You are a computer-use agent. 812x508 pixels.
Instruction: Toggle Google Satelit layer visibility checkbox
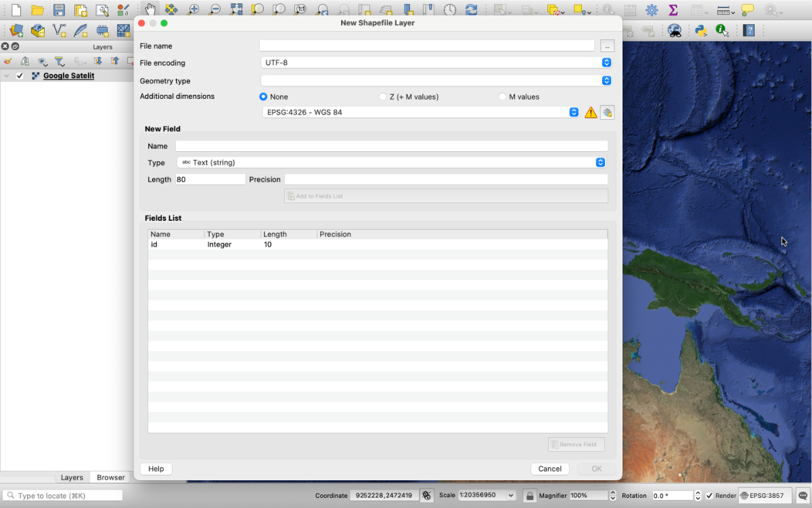click(20, 76)
